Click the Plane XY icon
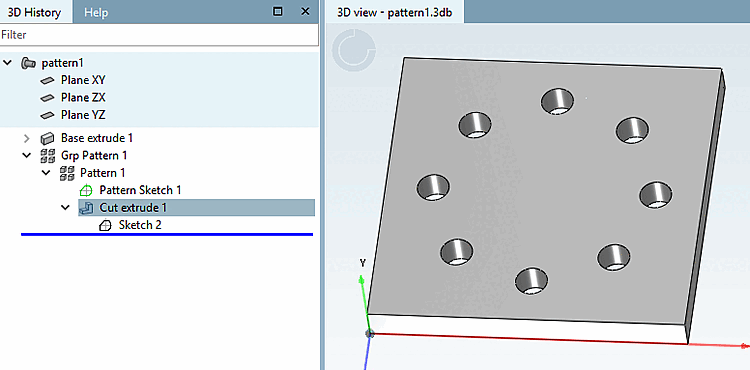Screen dimensions: 750x370 (48, 81)
